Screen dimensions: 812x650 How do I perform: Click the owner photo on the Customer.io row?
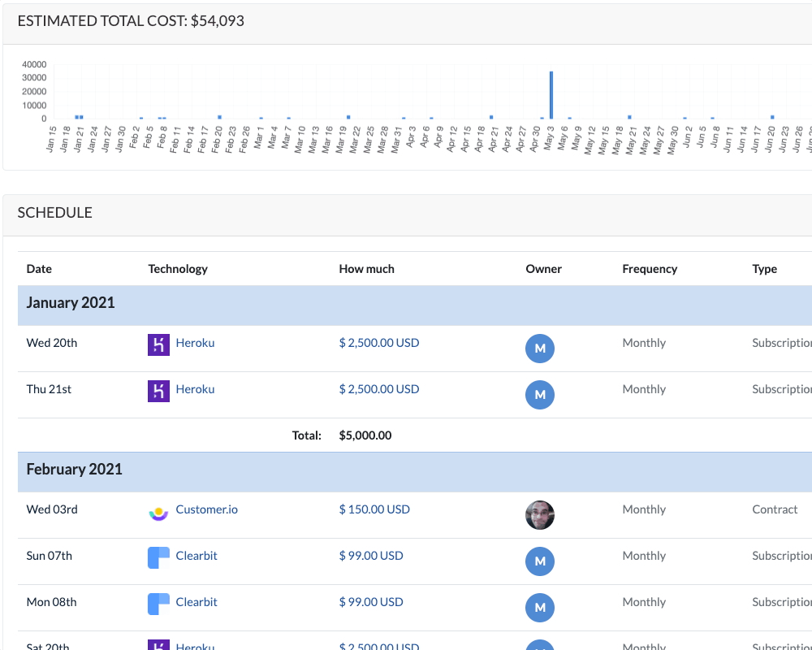540,514
